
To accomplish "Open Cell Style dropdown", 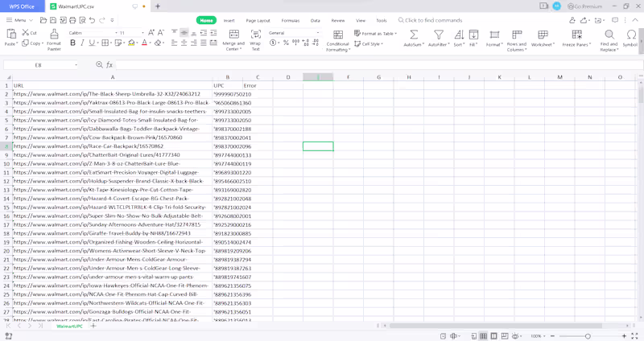I will click(369, 44).
